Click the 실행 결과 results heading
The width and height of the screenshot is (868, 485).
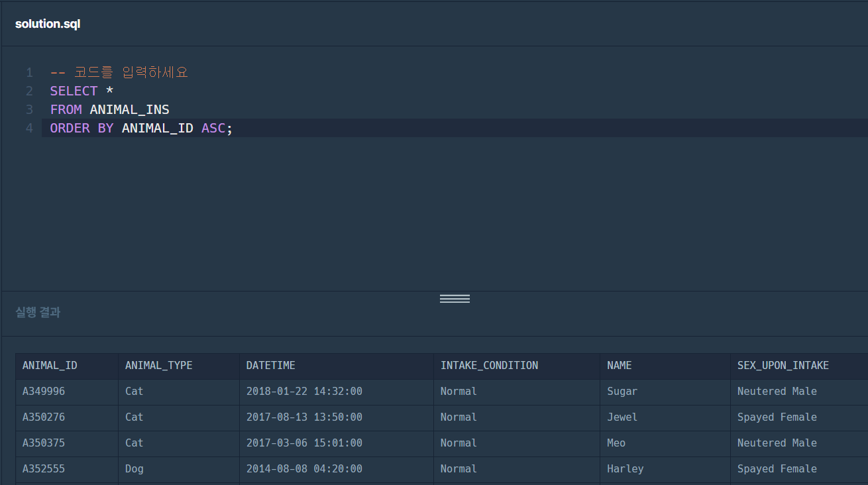click(38, 312)
